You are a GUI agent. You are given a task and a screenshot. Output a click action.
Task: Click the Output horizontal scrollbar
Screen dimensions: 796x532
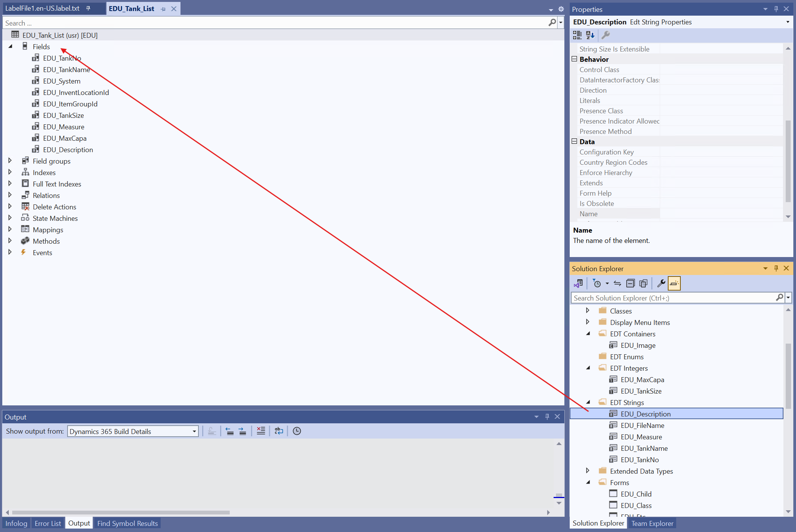121,512
